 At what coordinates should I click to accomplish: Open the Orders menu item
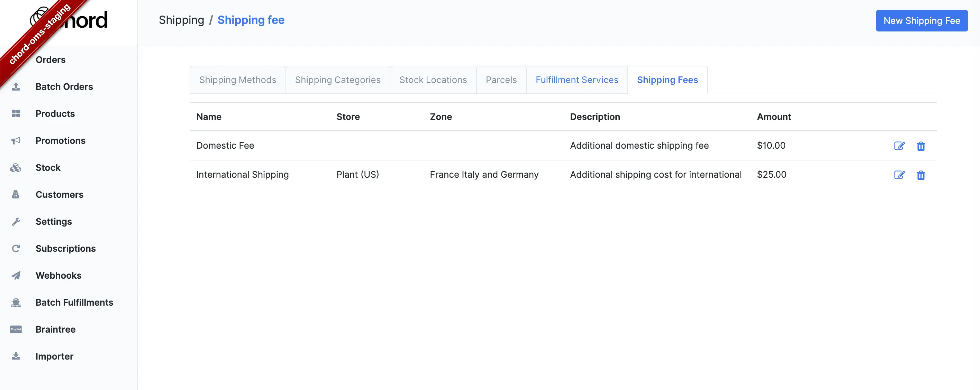pos(51,60)
